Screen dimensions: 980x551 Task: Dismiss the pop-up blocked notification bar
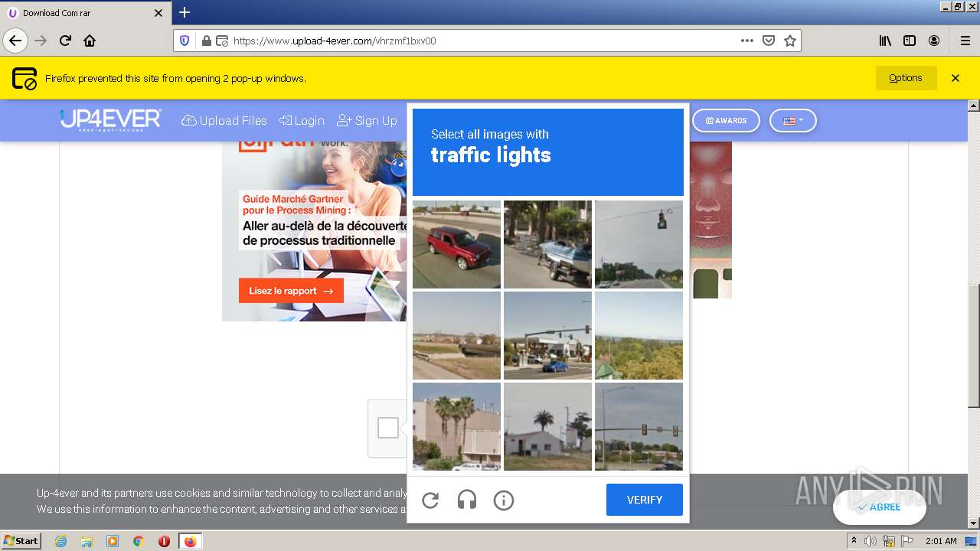pos(955,78)
